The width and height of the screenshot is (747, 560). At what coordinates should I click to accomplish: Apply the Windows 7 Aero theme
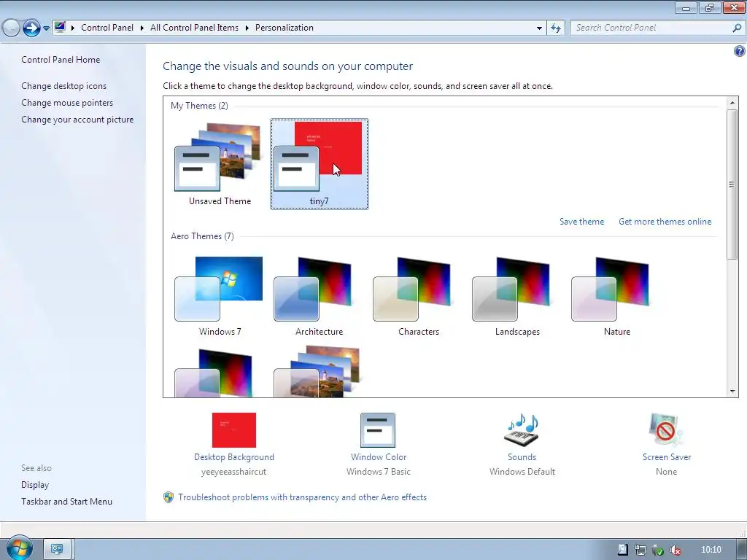(220, 295)
